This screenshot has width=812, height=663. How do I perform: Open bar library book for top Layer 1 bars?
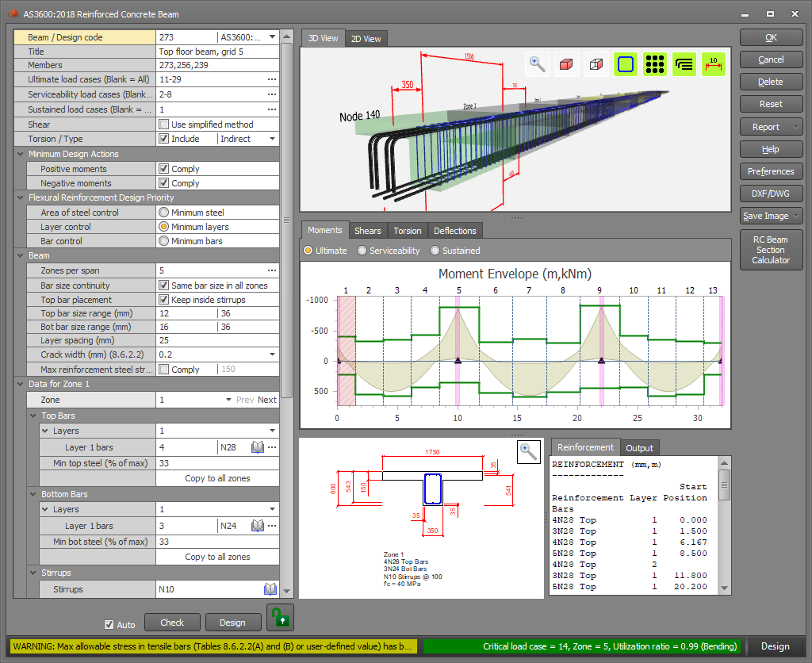[258, 447]
